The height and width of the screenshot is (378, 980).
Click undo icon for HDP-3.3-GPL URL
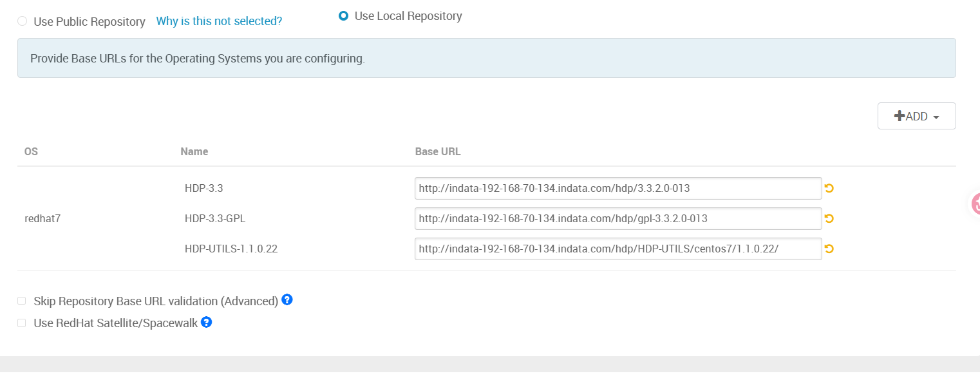(x=829, y=219)
